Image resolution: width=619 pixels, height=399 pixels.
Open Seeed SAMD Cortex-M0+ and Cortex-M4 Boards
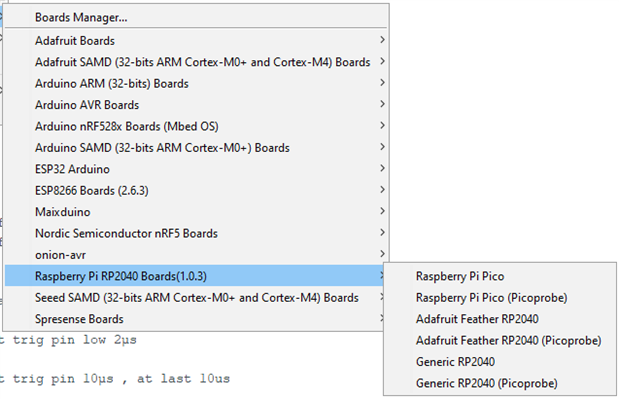tap(194, 297)
